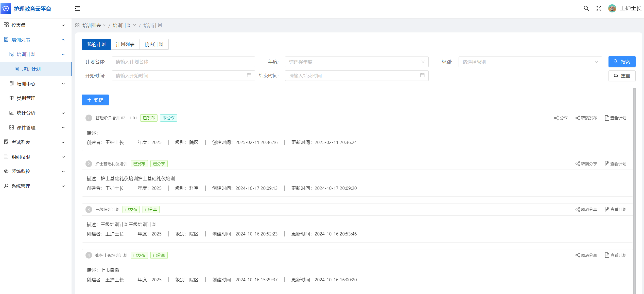Switch to 院内计划 tab

(154, 45)
